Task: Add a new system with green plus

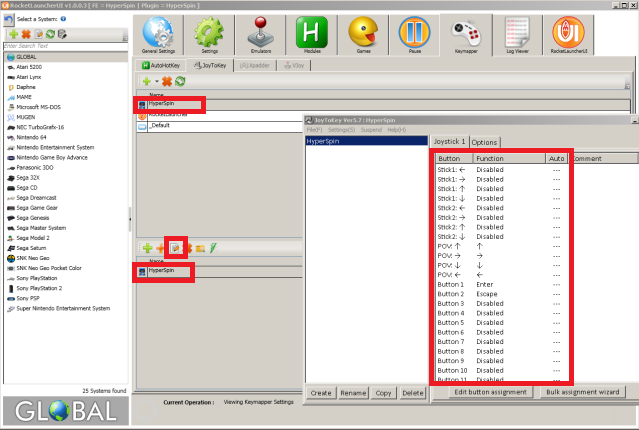Action: (13, 34)
